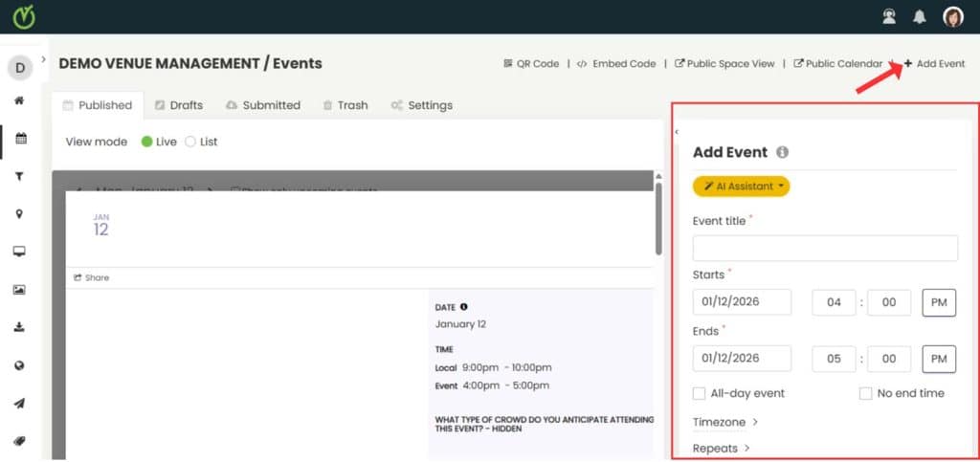Collapse the Add Event panel arrow
Image resolution: width=980 pixels, height=462 pixels.
(677, 132)
